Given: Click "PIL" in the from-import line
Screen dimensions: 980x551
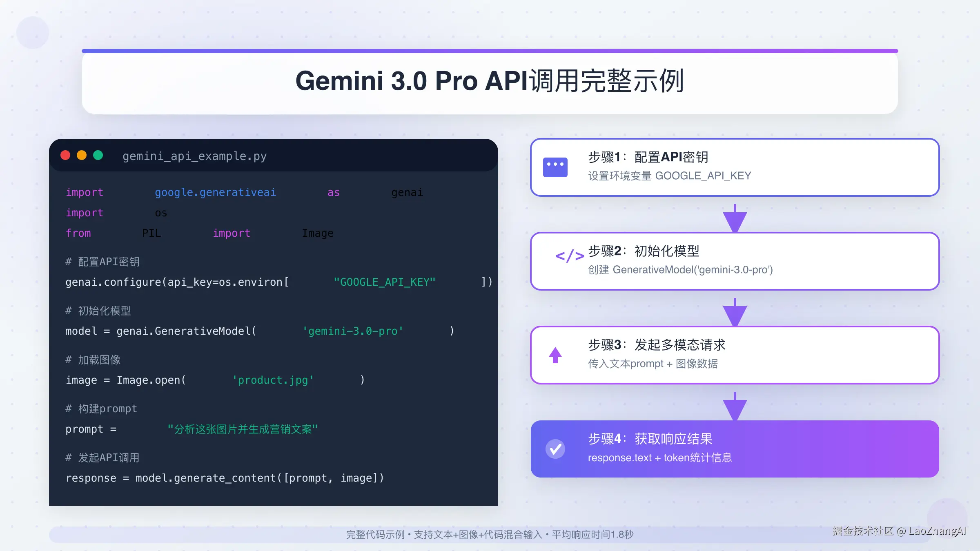Looking at the screenshot, I should coord(151,233).
